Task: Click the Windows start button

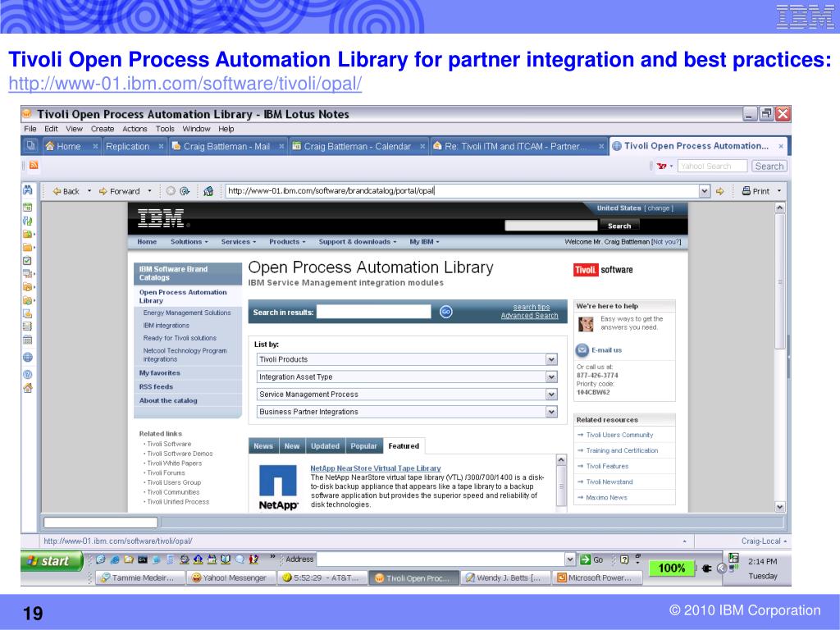Action: coord(52,561)
